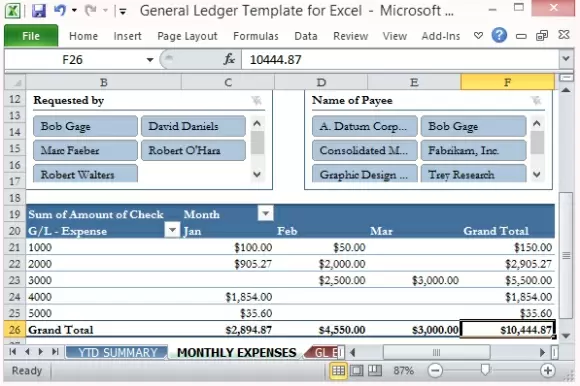This screenshot has width=580, height=386.
Task: Click the next sheet navigation arrow
Action: pyautogui.click(x=41, y=352)
